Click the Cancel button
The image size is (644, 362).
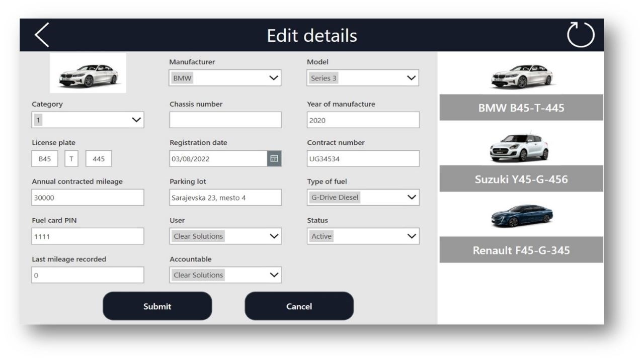(x=299, y=306)
